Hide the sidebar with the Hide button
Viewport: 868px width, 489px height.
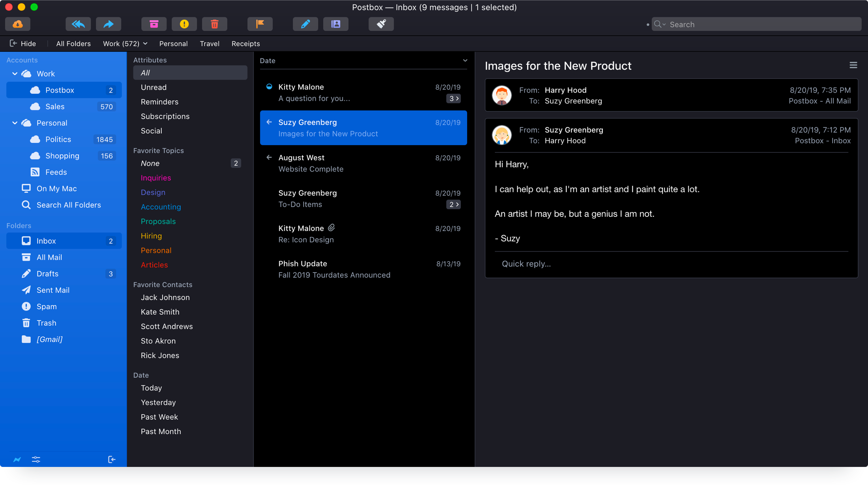[x=23, y=43]
